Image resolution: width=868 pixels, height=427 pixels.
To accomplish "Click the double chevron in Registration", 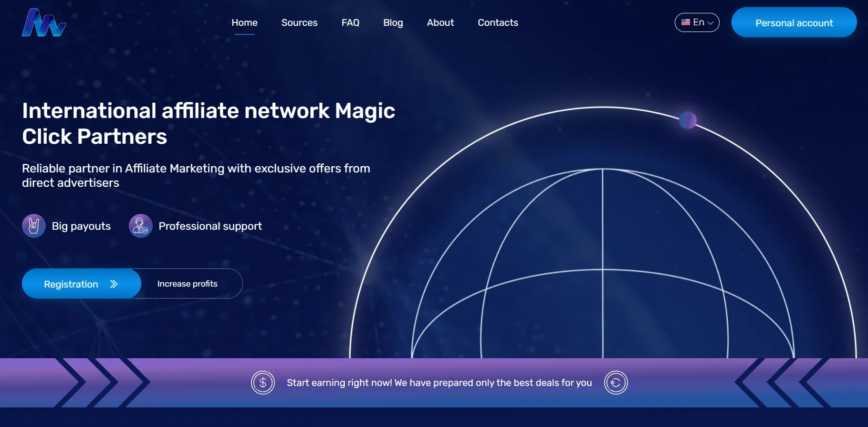I will click(x=114, y=284).
